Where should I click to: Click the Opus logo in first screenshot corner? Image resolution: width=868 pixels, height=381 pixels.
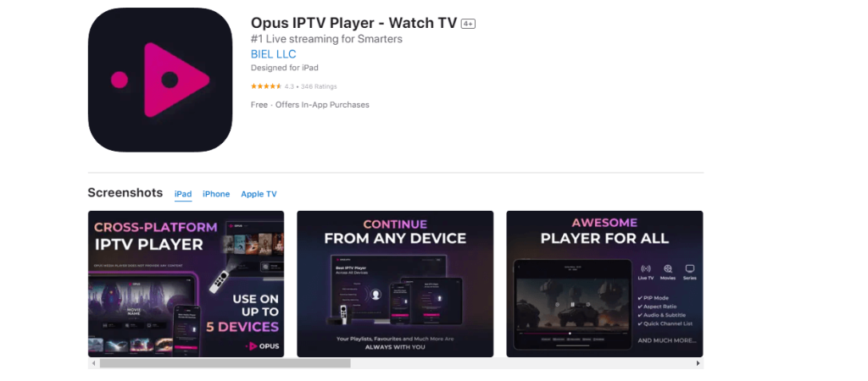click(262, 346)
